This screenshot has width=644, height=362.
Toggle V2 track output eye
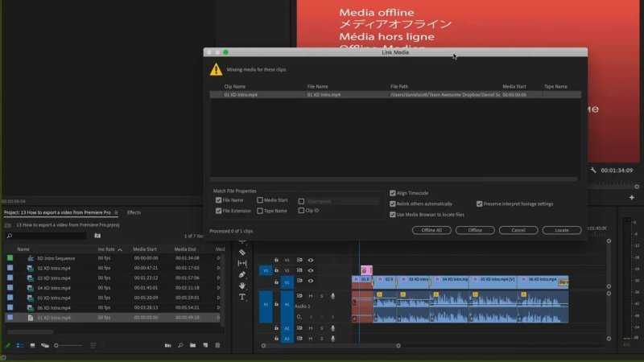tap(311, 270)
